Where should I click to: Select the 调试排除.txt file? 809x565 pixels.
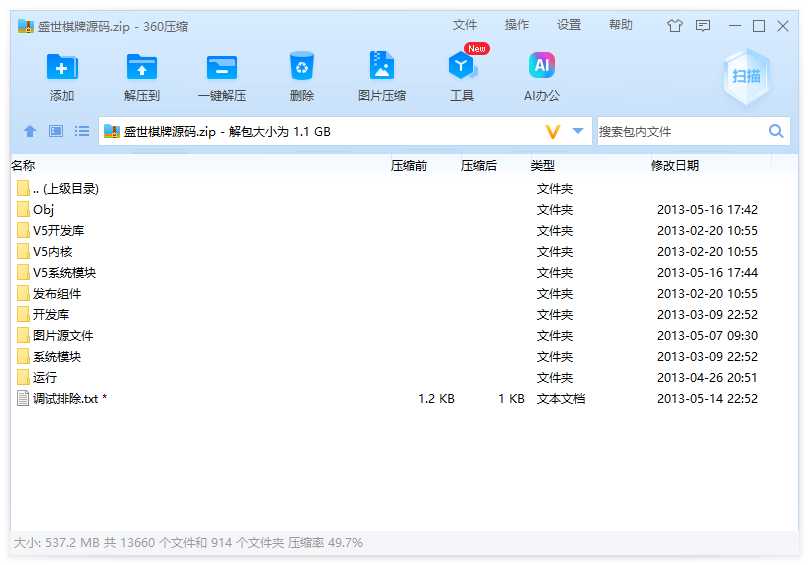pyautogui.click(x=404, y=398)
